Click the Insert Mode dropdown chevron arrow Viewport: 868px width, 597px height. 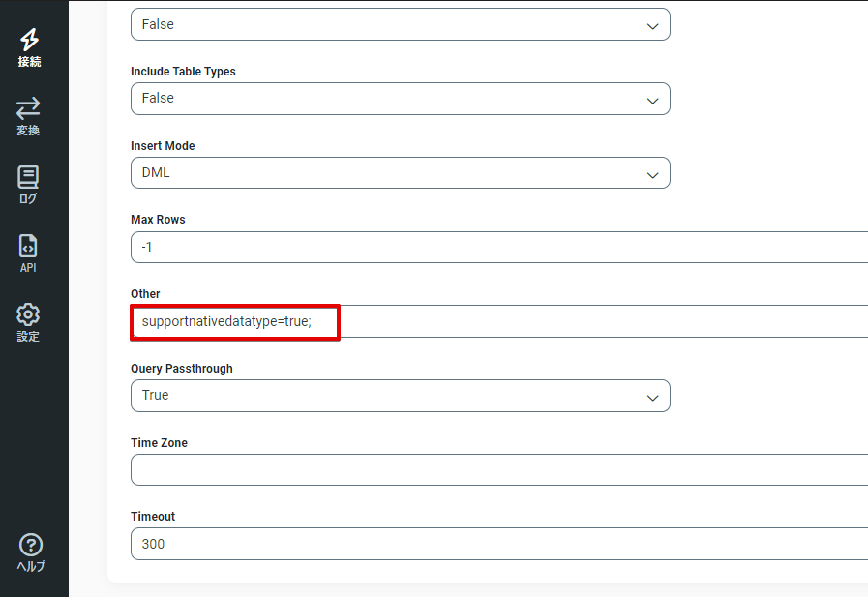coord(652,174)
